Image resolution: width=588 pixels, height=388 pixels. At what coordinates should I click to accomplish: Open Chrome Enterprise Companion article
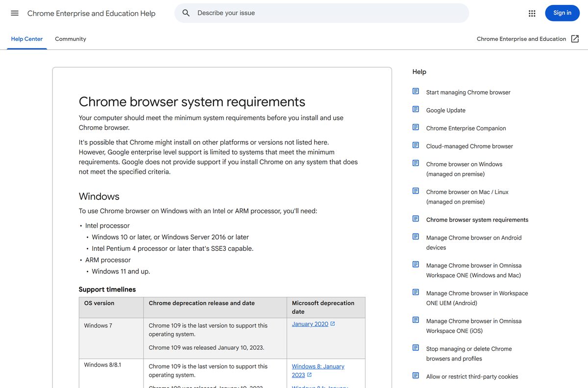click(466, 128)
